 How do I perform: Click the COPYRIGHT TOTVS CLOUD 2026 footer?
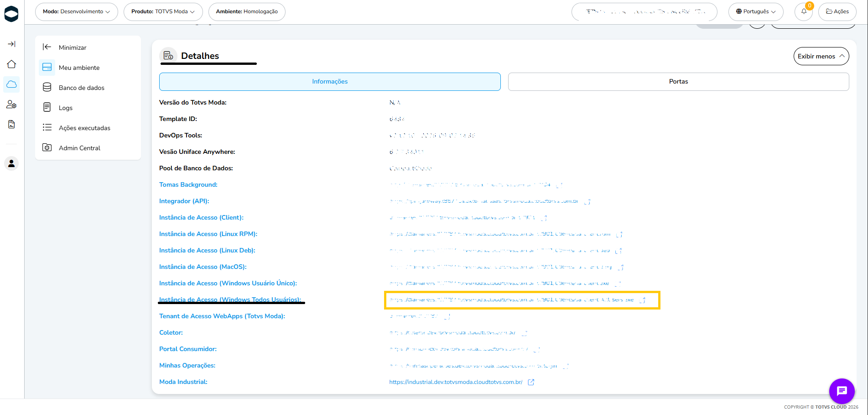[x=821, y=407]
